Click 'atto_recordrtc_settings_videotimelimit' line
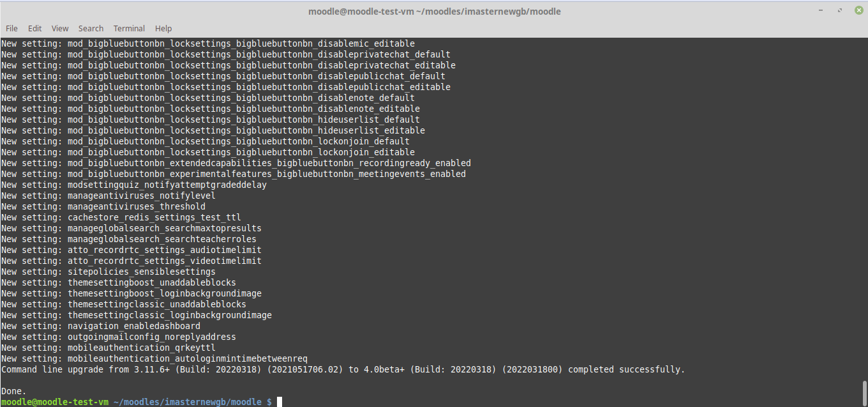 tap(131, 261)
